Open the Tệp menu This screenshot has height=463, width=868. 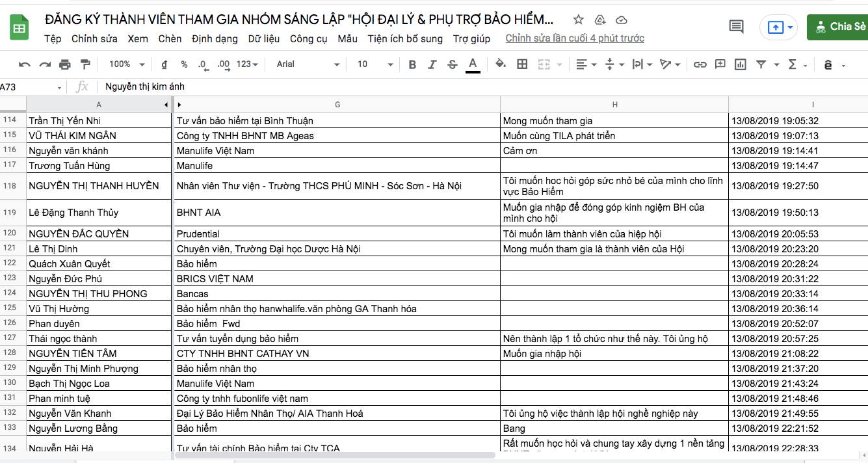53,38
